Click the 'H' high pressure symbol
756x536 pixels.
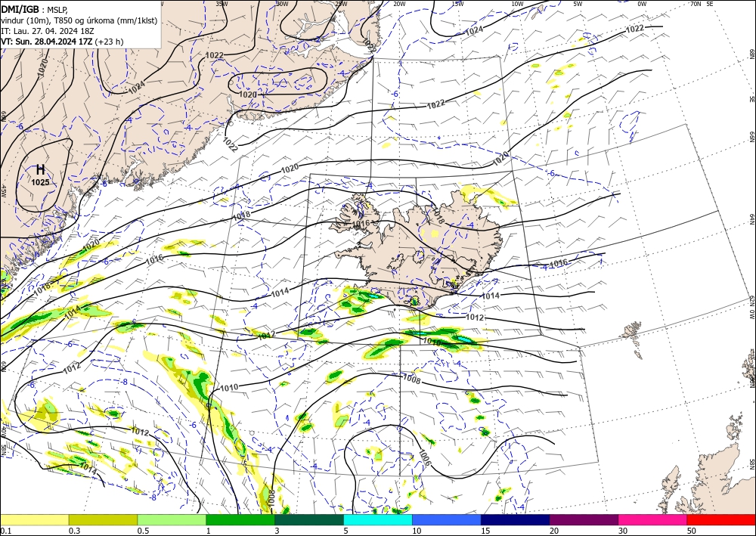click(41, 169)
